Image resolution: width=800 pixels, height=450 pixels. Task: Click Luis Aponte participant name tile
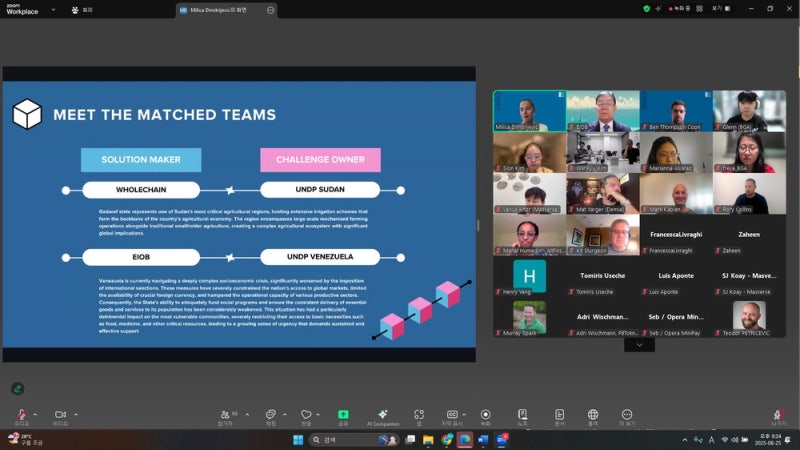(x=676, y=276)
